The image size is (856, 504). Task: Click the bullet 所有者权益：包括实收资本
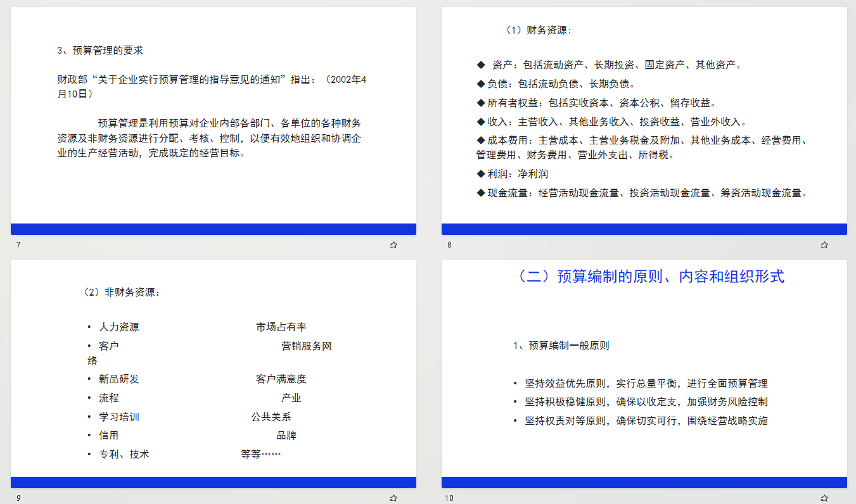pyautogui.click(x=597, y=103)
